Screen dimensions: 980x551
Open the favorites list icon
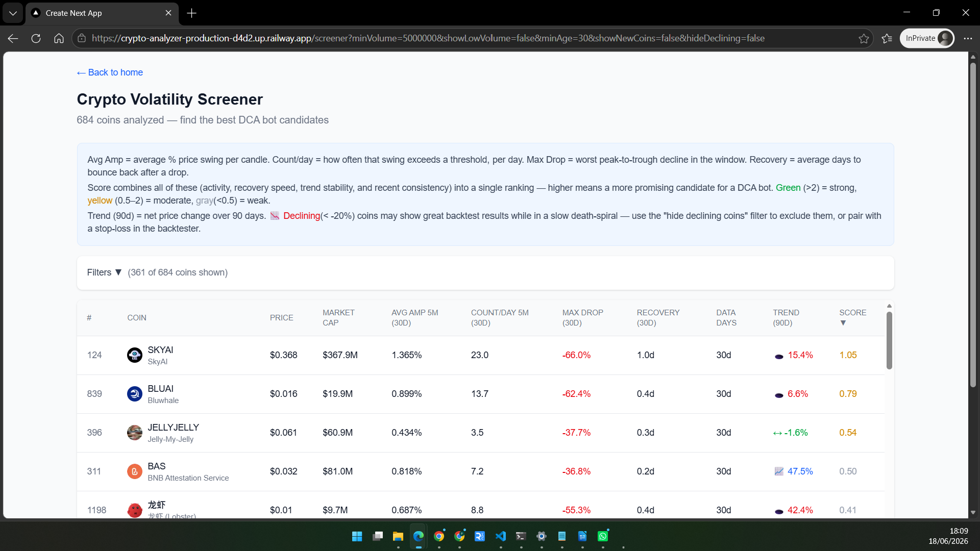[x=887, y=38]
